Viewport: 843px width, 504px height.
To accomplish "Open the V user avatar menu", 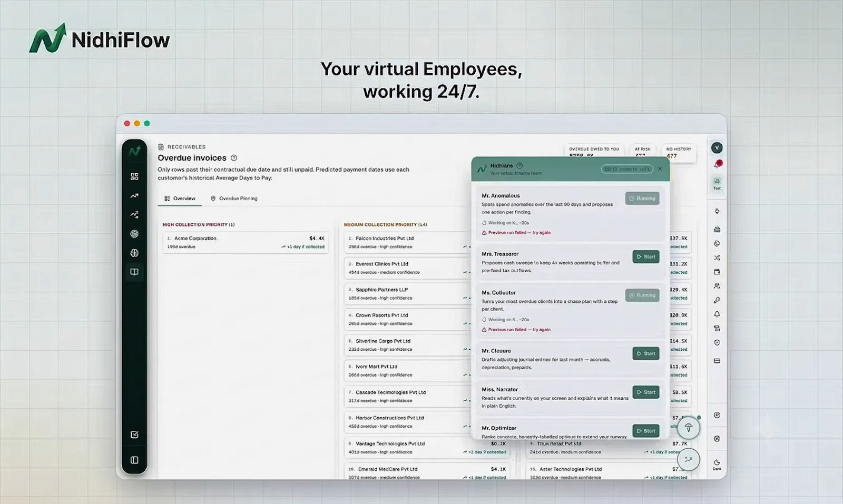I will pos(717,148).
